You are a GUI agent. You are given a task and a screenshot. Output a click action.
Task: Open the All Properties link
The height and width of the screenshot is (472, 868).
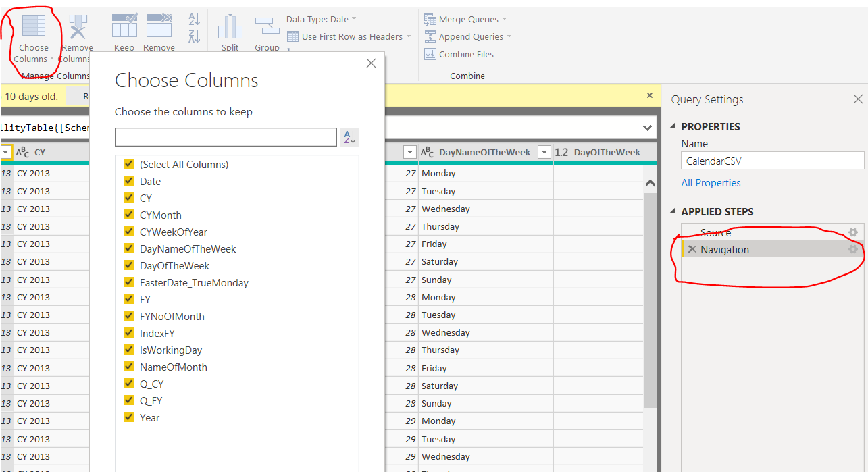point(711,183)
